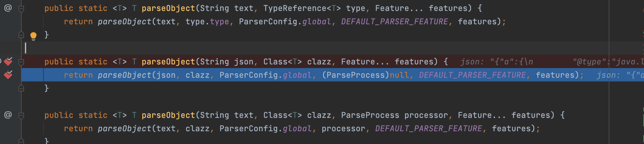The image size is (644, 144).
Task: Toggle breakpoint on the parseObject(String json) declaration line
Action: (x=8, y=61)
